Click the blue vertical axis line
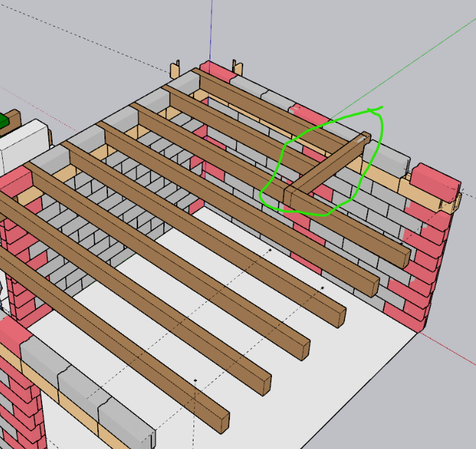This screenshot has width=476, height=449. click(212, 28)
